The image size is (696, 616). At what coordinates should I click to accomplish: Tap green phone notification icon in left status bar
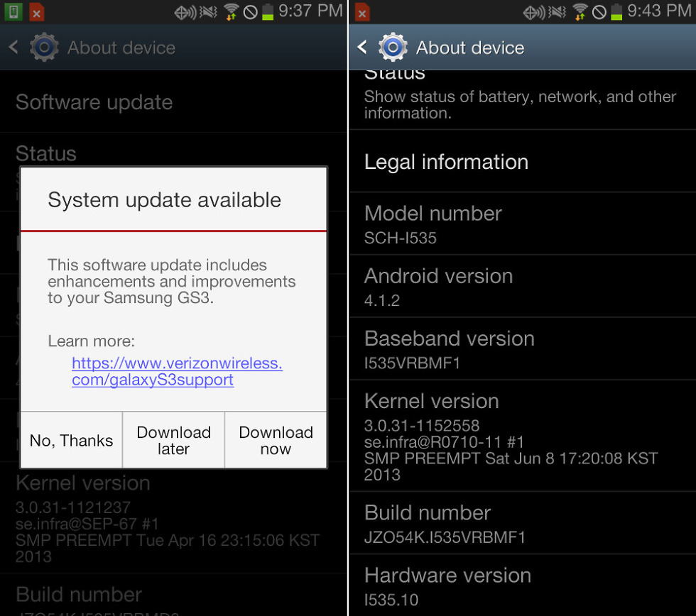13,11
